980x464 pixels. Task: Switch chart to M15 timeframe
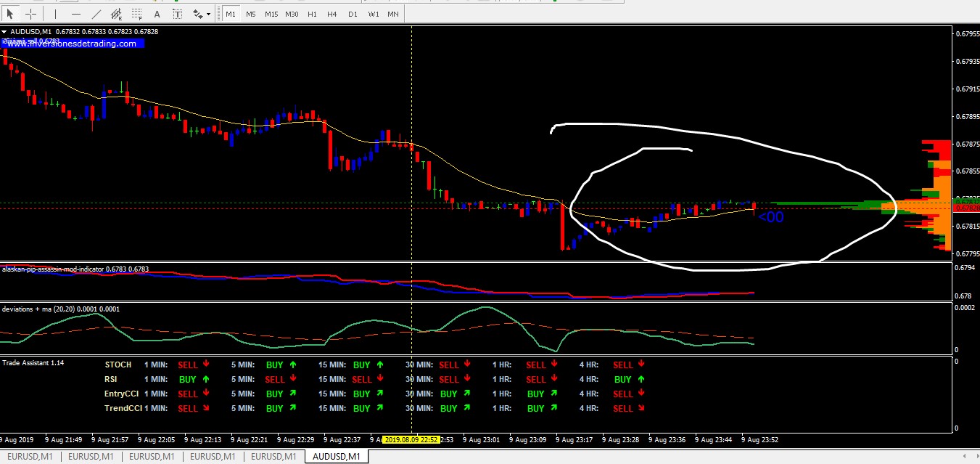tap(271, 14)
